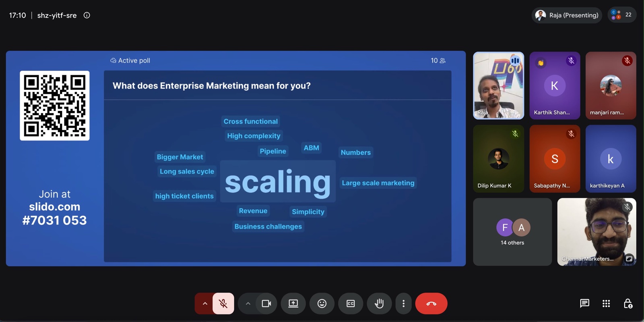The width and height of the screenshot is (644, 322).
Task: Open meeting details info icon
Action: pos(87,15)
